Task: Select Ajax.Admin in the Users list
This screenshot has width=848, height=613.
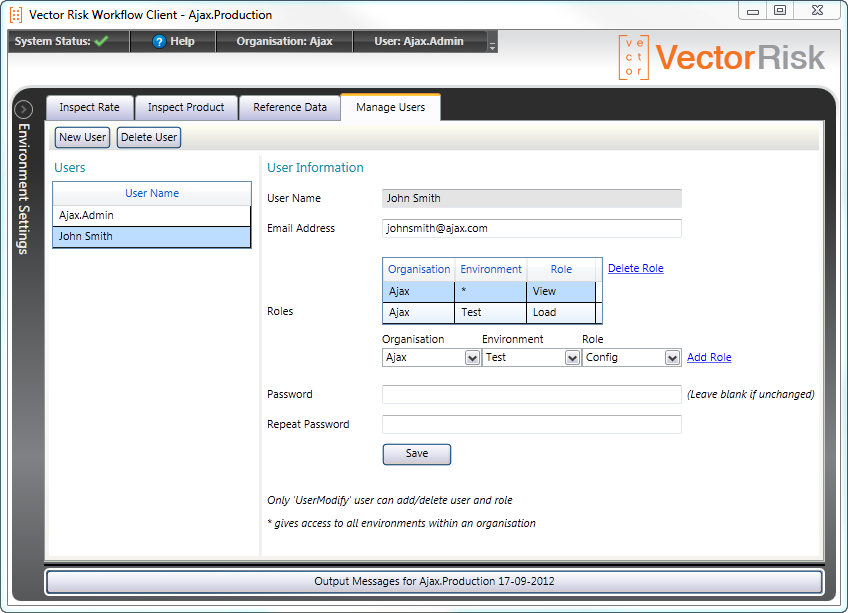Action: (x=152, y=215)
